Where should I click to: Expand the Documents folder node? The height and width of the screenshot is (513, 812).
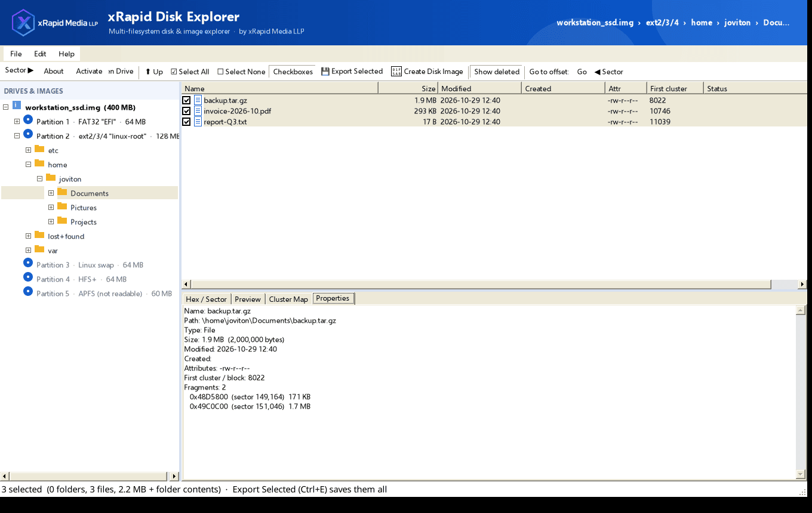click(x=51, y=193)
